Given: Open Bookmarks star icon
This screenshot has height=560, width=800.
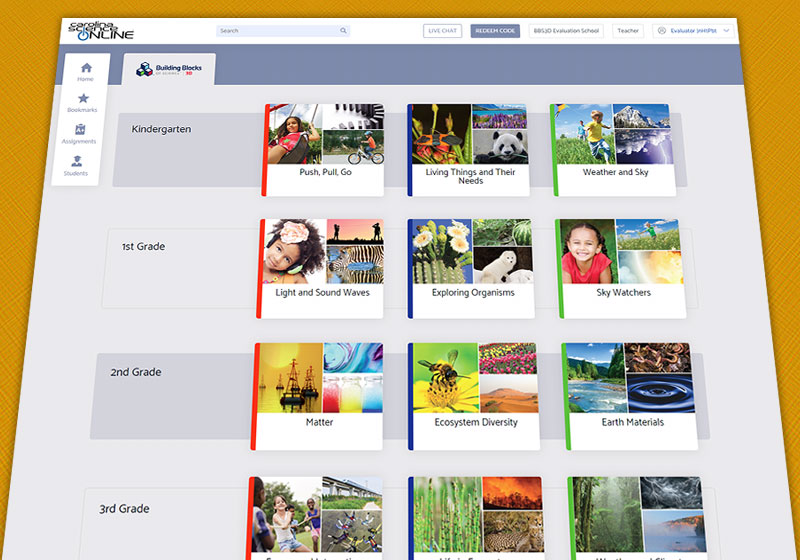Looking at the screenshot, I should [83, 98].
